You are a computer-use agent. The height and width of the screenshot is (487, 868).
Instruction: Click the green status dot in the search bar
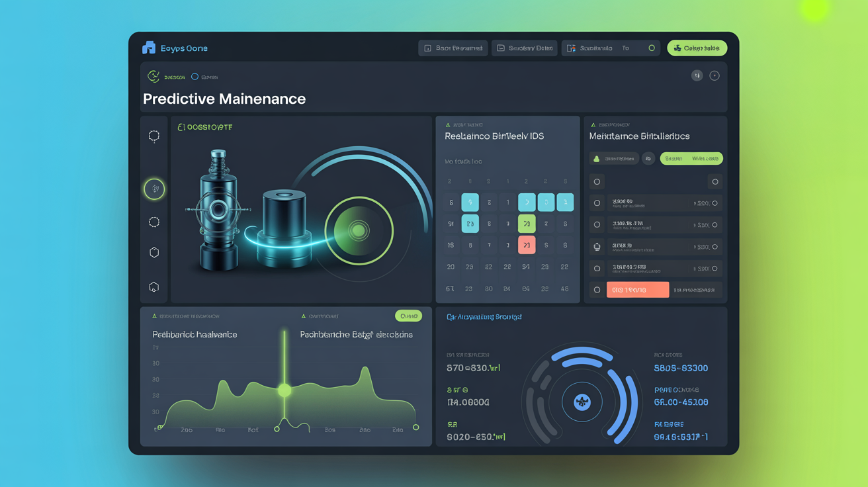click(x=652, y=48)
